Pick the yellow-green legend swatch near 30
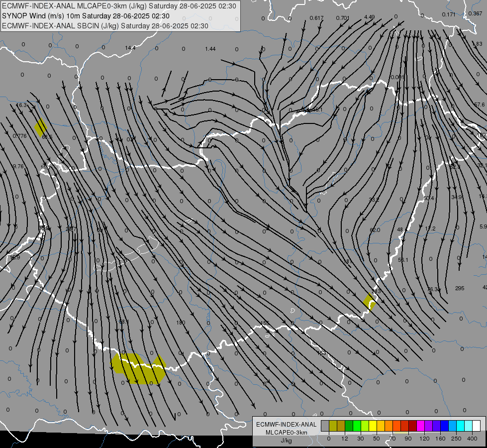 (365, 426)
